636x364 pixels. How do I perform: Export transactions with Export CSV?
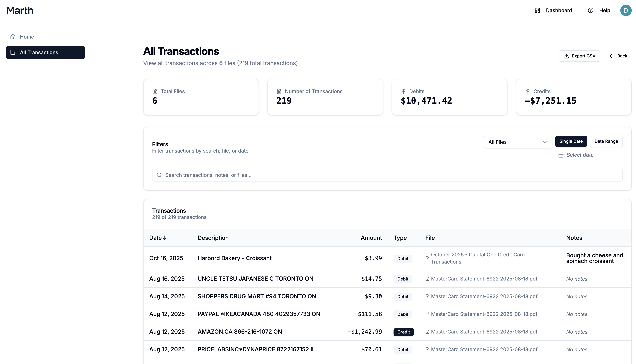point(579,56)
